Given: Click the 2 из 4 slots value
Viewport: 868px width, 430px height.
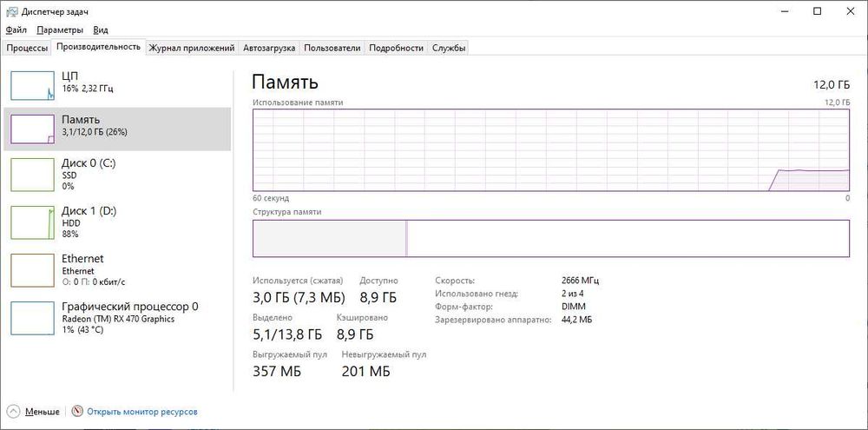Looking at the screenshot, I should point(574,294).
